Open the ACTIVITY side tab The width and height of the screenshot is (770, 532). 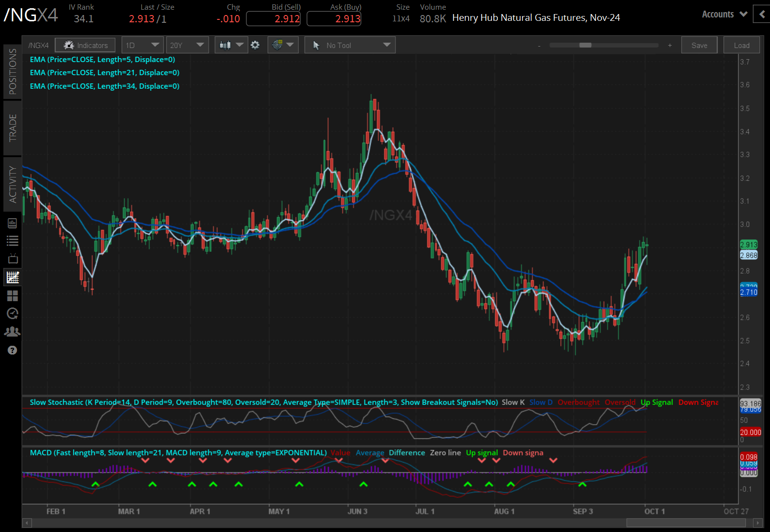[13, 184]
